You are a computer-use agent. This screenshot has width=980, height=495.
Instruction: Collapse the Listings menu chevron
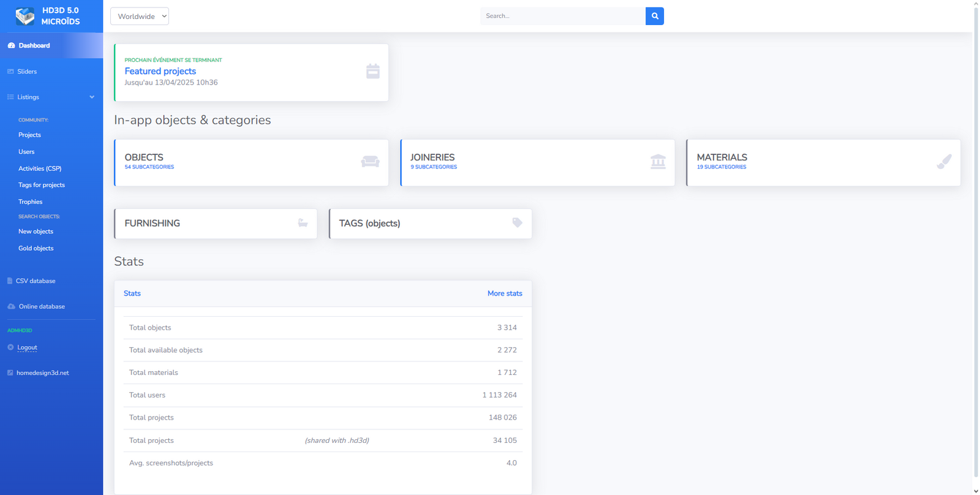pos(92,97)
